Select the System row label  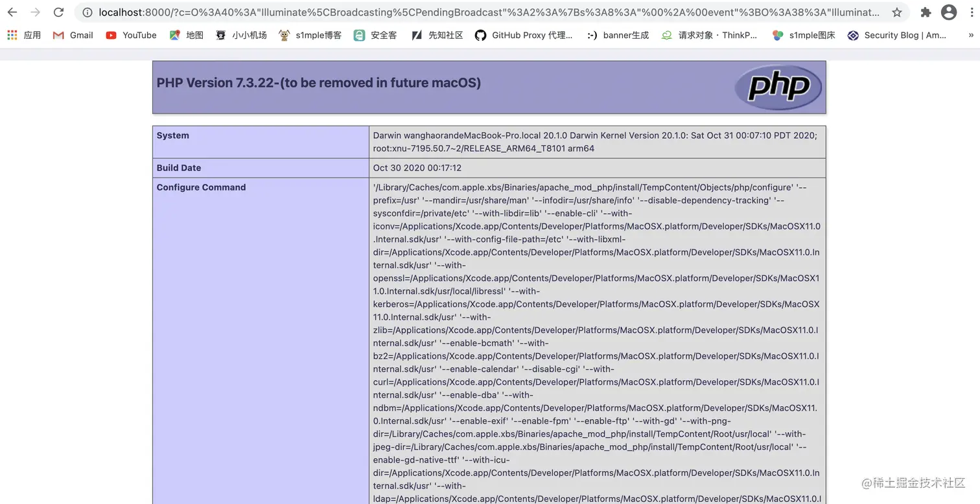[x=173, y=135]
